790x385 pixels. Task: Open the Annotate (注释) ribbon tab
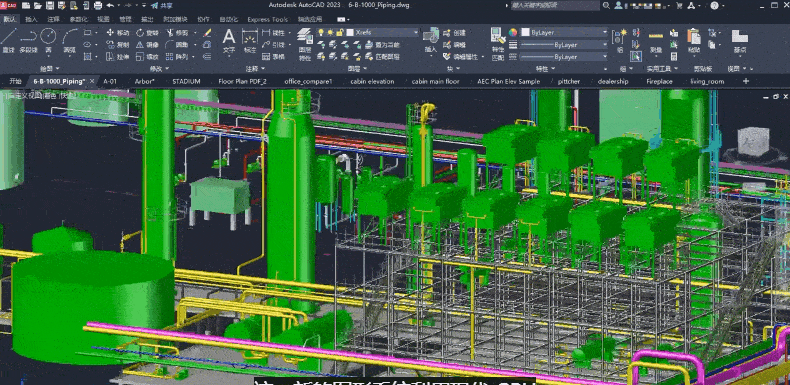point(53,20)
